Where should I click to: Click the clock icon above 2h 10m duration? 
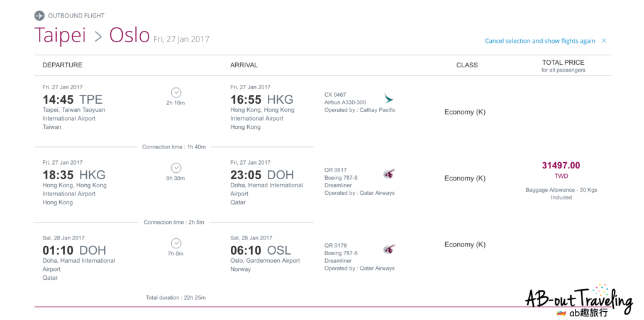coord(176,92)
